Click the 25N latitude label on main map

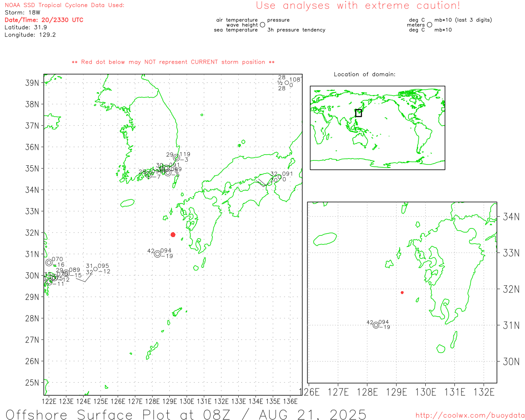[32, 383]
